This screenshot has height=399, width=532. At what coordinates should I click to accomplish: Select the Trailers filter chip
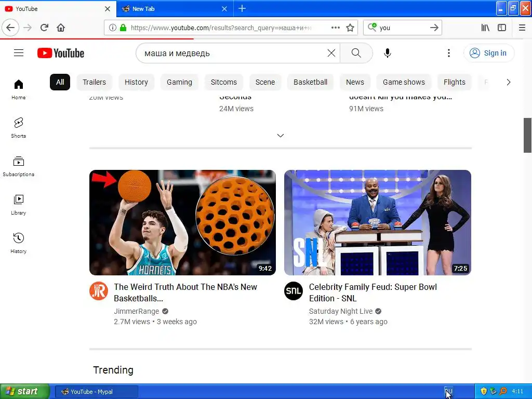(x=95, y=82)
